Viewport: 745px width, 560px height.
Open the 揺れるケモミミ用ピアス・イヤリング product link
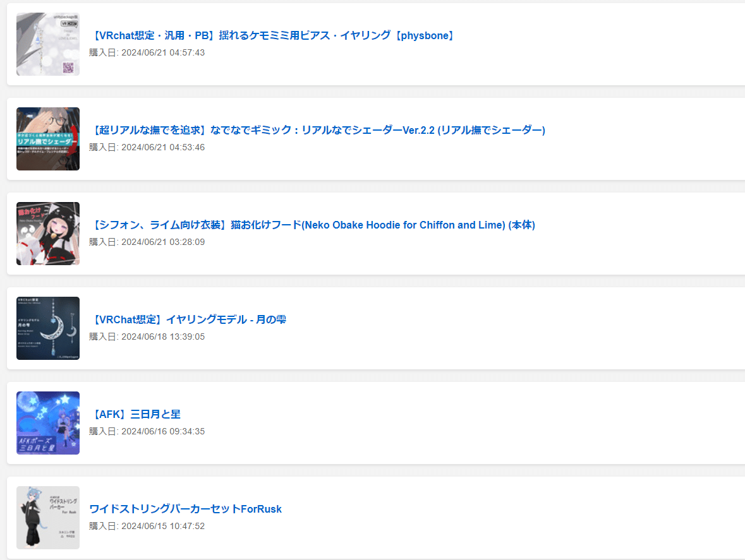pos(273,35)
